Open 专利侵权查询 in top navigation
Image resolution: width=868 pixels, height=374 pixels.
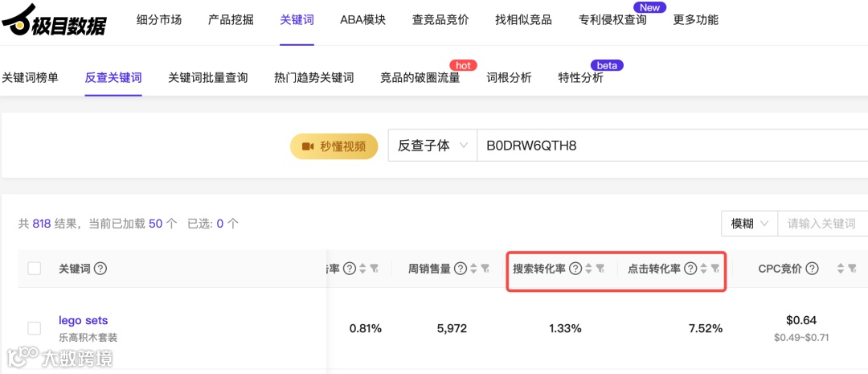(612, 20)
